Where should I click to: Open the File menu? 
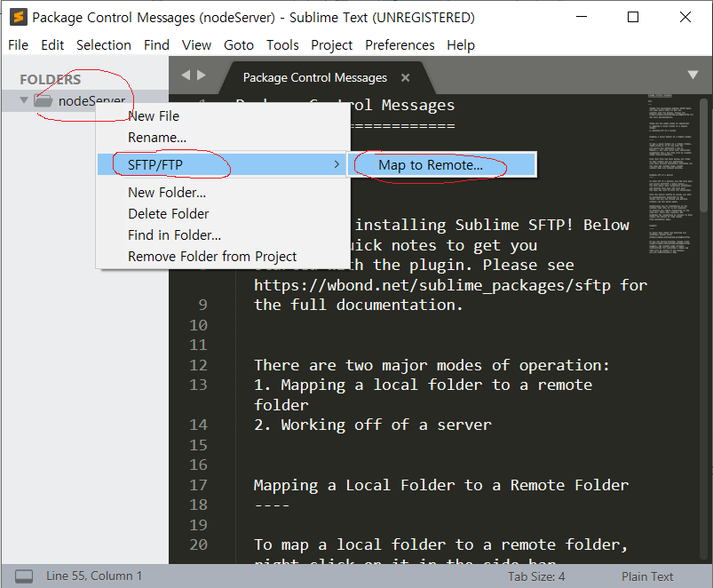pyautogui.click(x=18, y=45)
